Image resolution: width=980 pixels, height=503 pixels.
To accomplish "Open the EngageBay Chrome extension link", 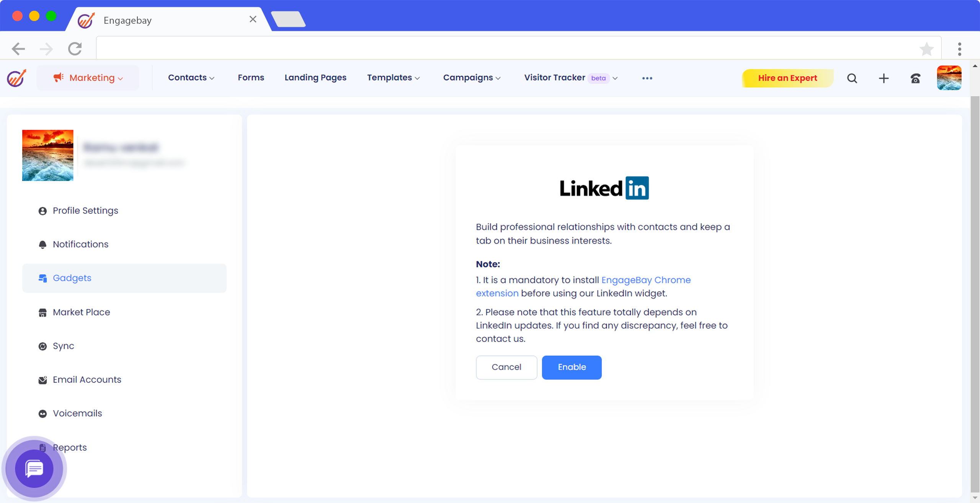I will tap(646, 280).
